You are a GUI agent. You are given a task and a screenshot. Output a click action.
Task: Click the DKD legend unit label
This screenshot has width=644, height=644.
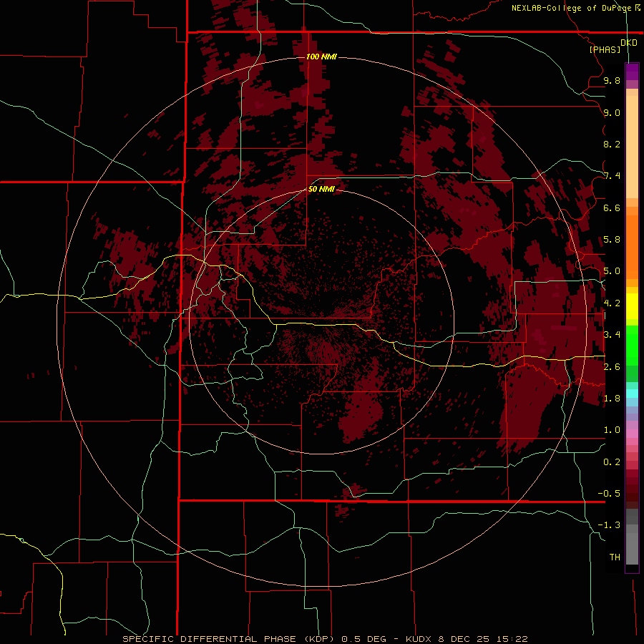629,43
